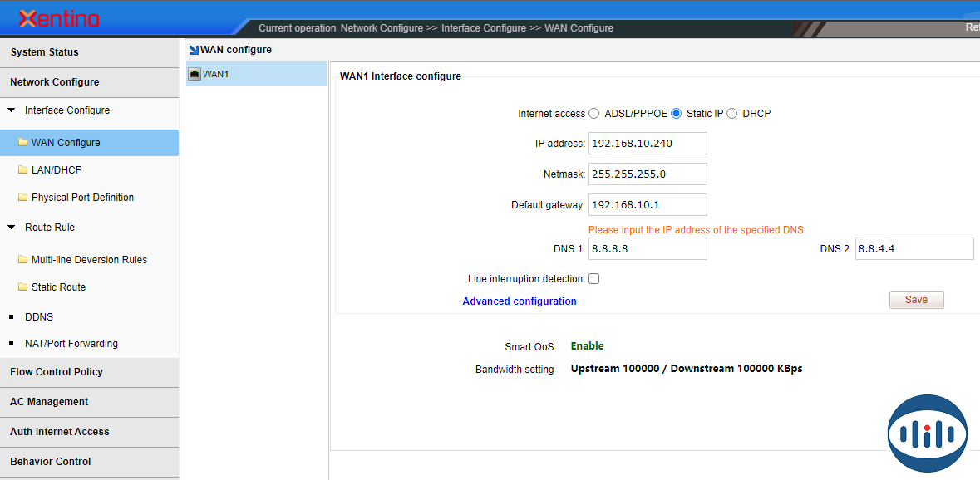980x480 pixels.
Task: Click the WAN1 network port icon
Action: [195, 74]
